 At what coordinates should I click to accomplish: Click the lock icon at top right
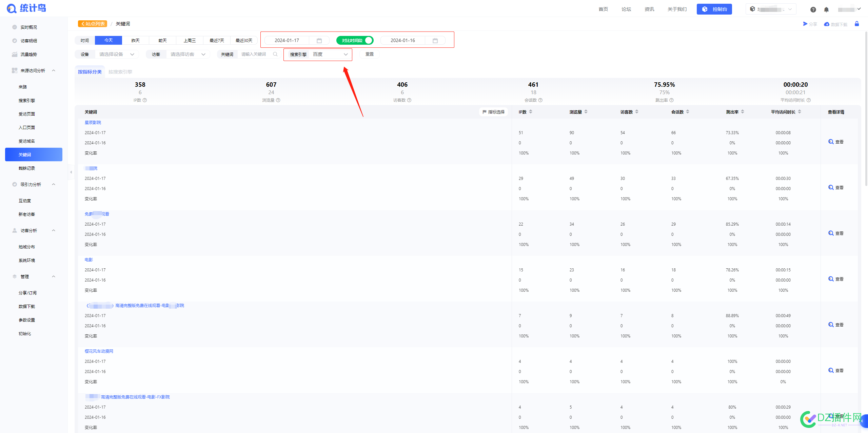(857, 24)
